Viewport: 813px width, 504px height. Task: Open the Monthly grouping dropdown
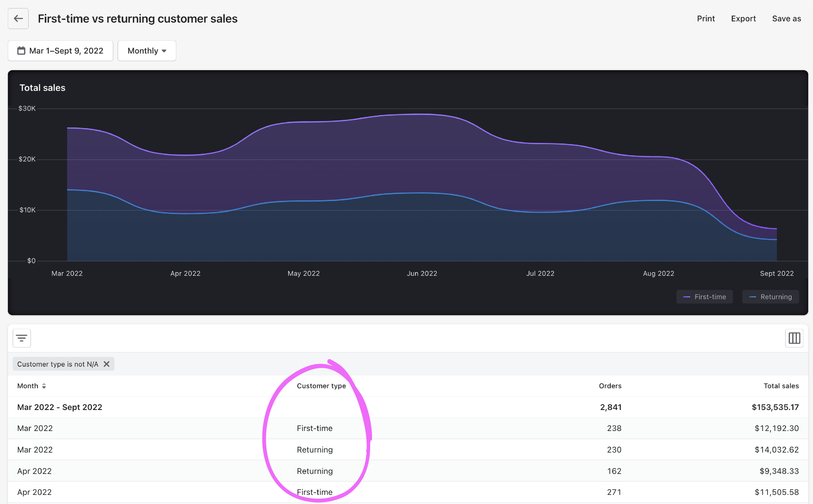[x=147, y=51]
